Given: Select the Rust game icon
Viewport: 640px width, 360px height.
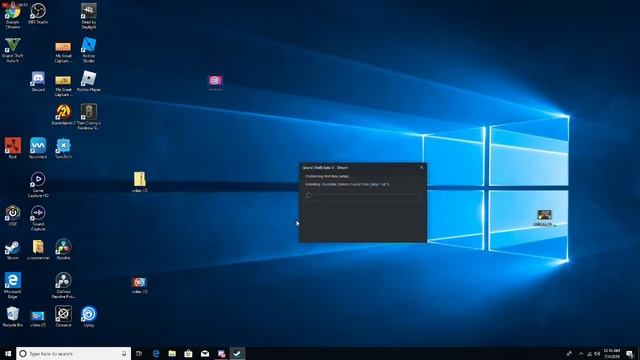Looking at the screenshot, I should (13, 148).
